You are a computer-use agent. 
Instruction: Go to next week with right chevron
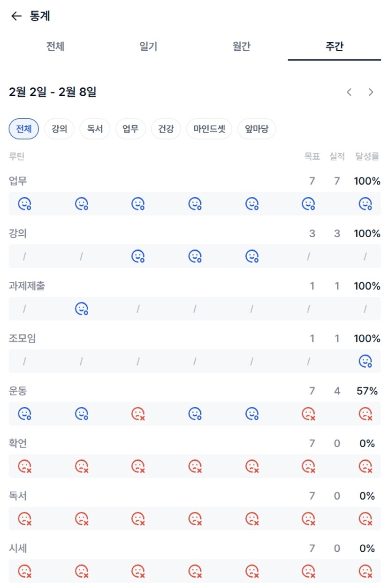click(x=371, y=92)
